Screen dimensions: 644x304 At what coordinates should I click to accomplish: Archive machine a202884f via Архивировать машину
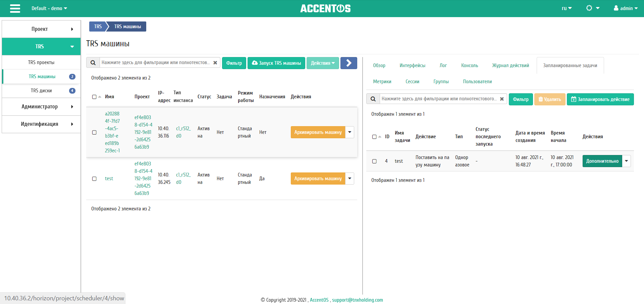click(x=318, y=132)
